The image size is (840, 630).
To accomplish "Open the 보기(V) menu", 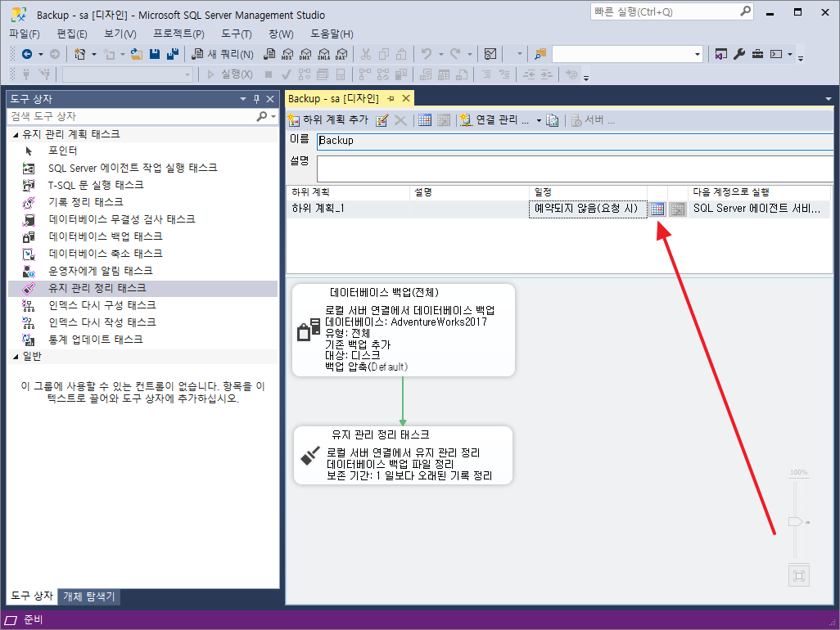I will [120, 34].
